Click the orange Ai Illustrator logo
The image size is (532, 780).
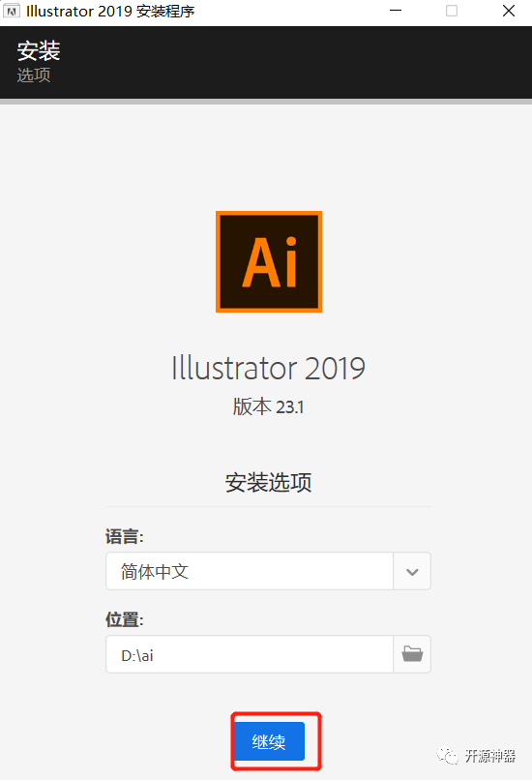(x=269, y=261)
